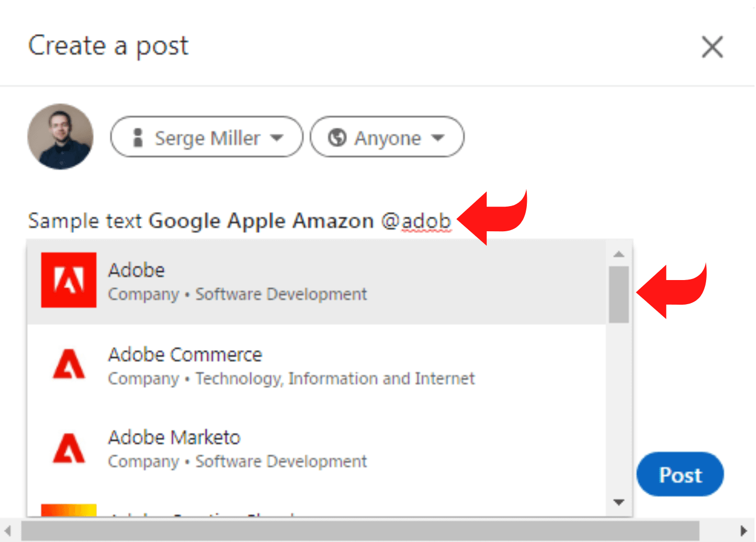
Task: Click the horizontal scrollbar left arrow
Action: point(8,530)
